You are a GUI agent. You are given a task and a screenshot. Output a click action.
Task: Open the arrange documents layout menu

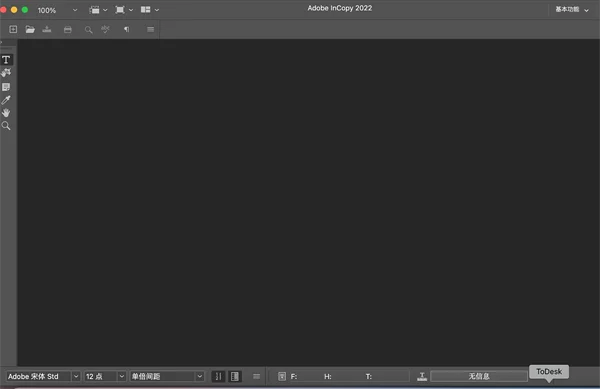coord(150,10)
